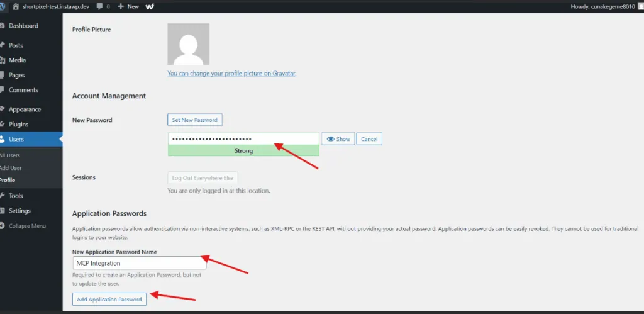Click the Media icon in sidebar
The image size is (644, 314).
(x=2, y=60)
